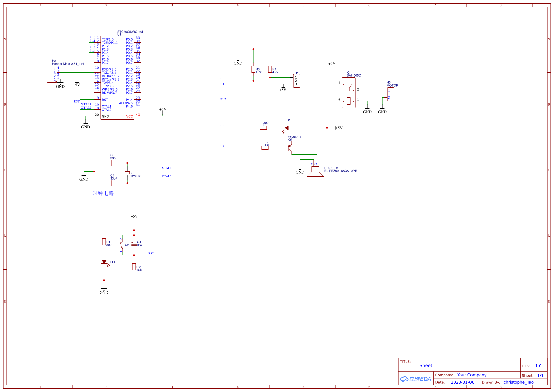Select the SAI4005D relay part label
The width and height of the screenshot is (554, 392).
pos(354,76)
